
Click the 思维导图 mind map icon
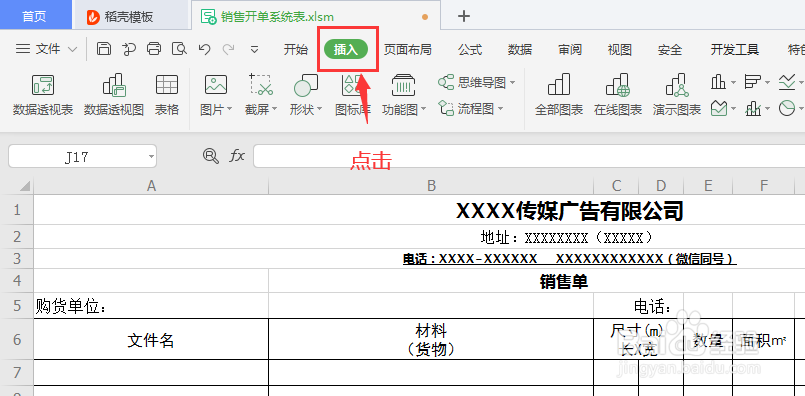click(x=446, y=82)
